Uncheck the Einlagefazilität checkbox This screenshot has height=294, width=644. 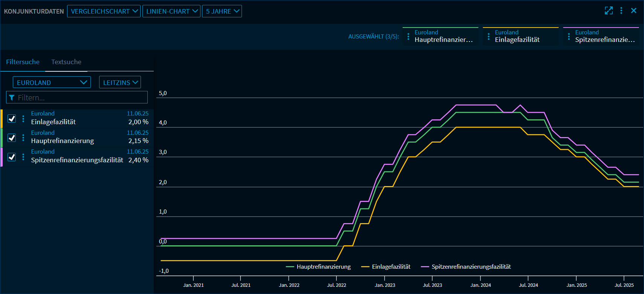12,119
